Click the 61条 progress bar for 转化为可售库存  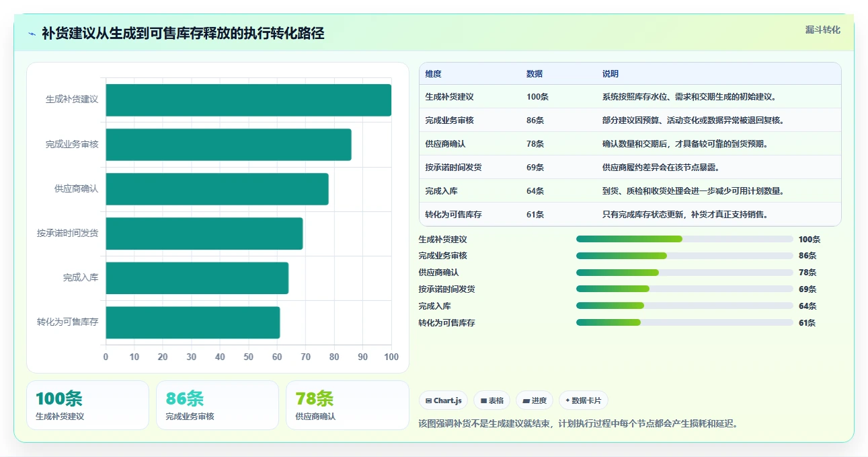point(684,322)
